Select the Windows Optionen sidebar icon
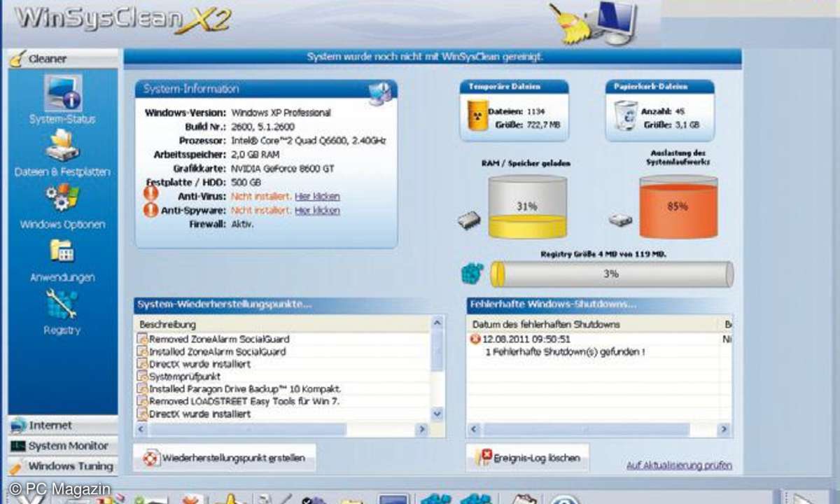 click(x=63, y=198)
